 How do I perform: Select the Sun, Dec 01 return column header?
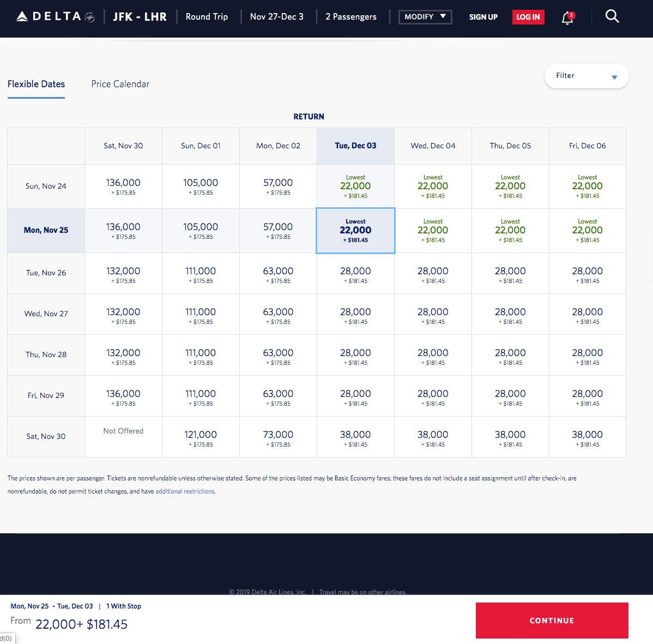201,146
